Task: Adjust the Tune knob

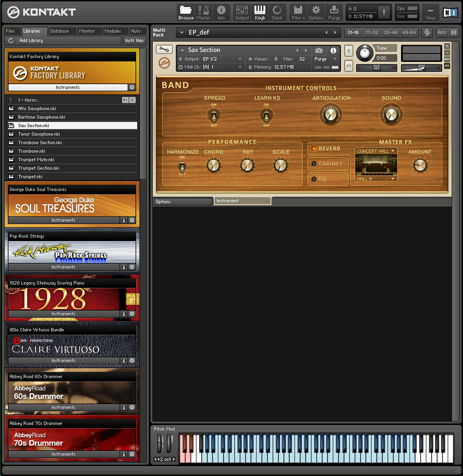Action: click(x=365, y=53)
